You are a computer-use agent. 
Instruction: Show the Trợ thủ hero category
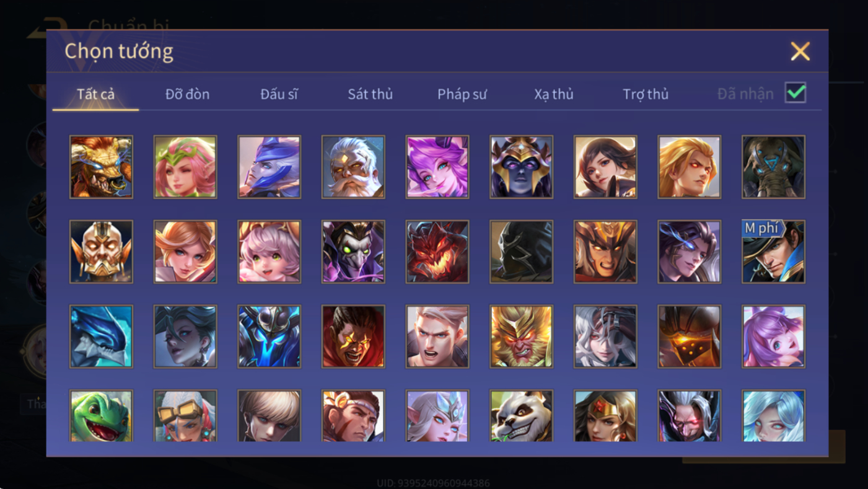[646, 94]
